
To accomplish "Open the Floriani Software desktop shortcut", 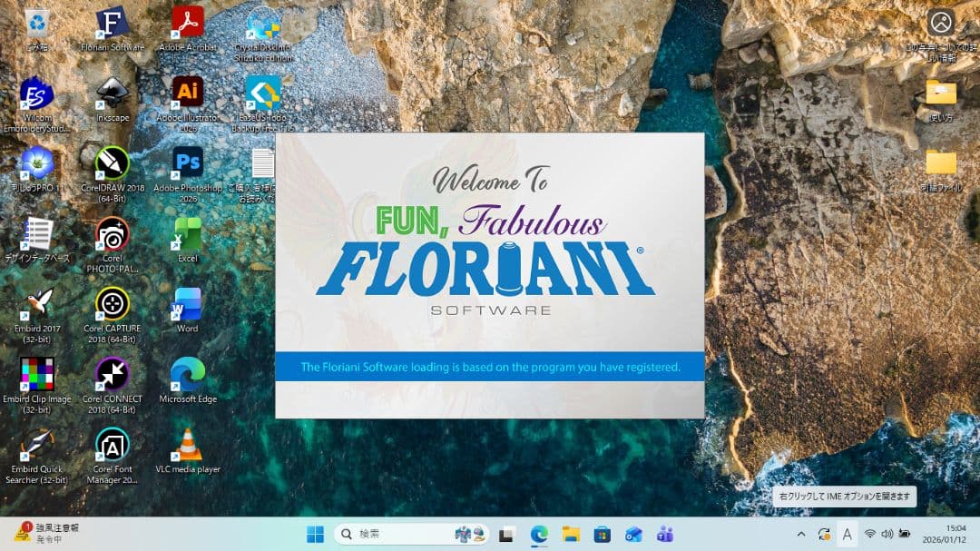I will pos(113,24).
